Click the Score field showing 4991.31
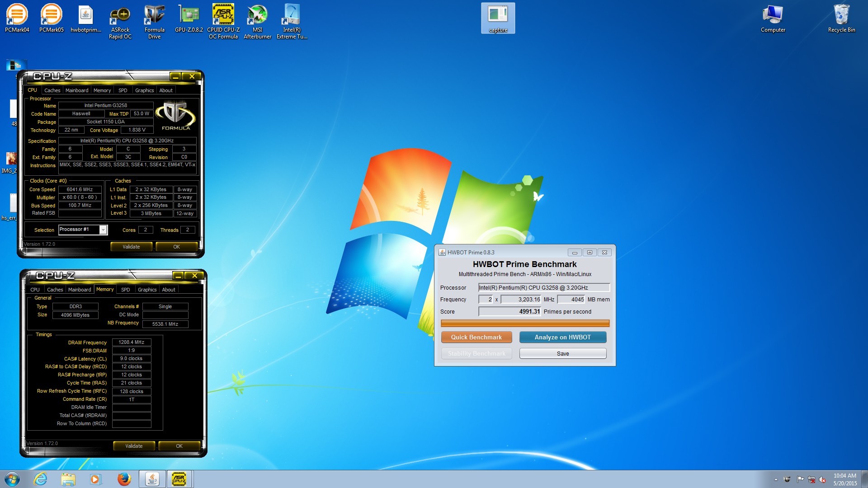Image resolution: width=868 pixels, height=488 pixels. [x=510, y=311]
